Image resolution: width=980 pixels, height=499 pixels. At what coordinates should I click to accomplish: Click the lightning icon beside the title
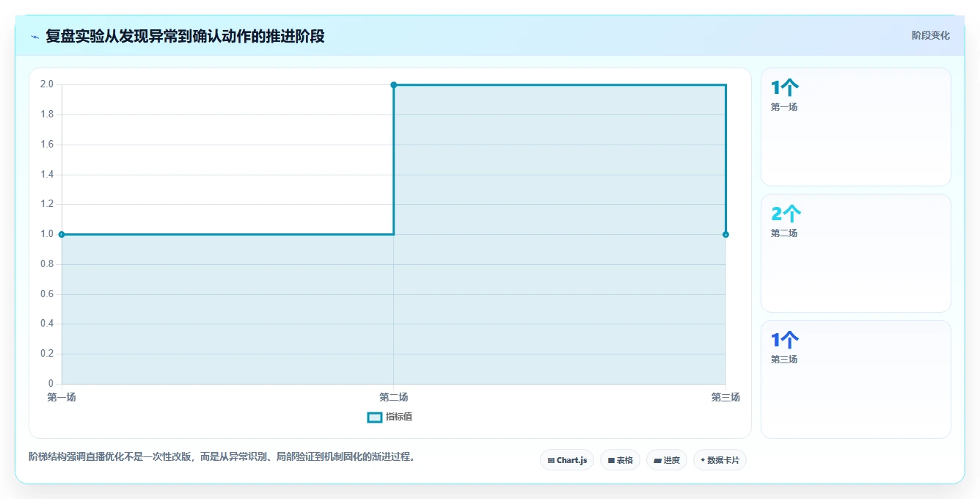pos(35,36)
